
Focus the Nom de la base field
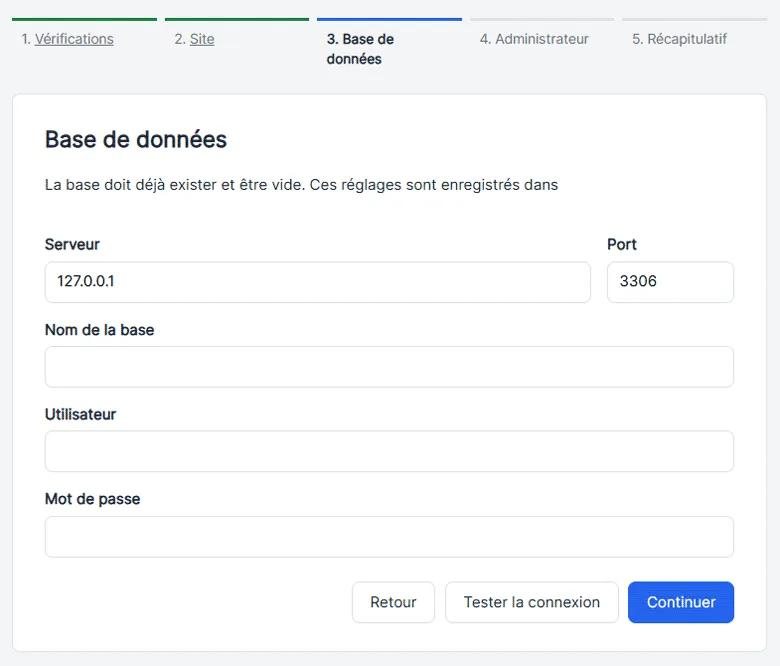[x=389, y=367]
